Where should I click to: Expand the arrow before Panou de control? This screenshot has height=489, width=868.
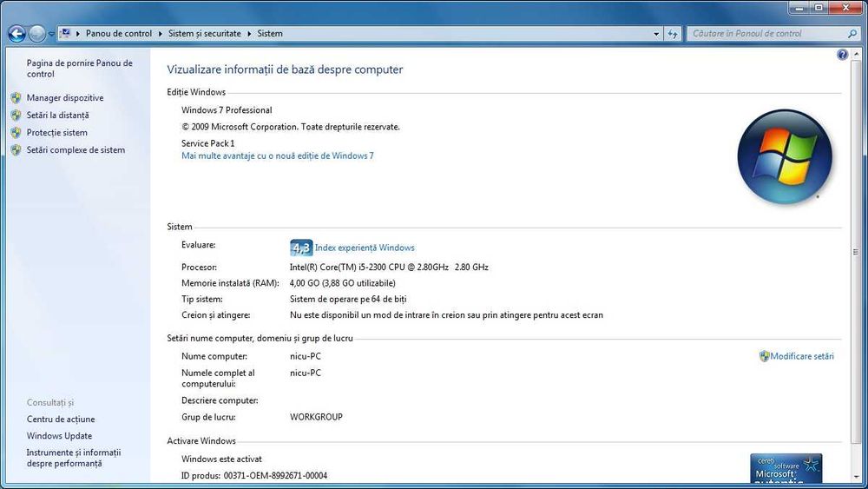tap(78, 34)
